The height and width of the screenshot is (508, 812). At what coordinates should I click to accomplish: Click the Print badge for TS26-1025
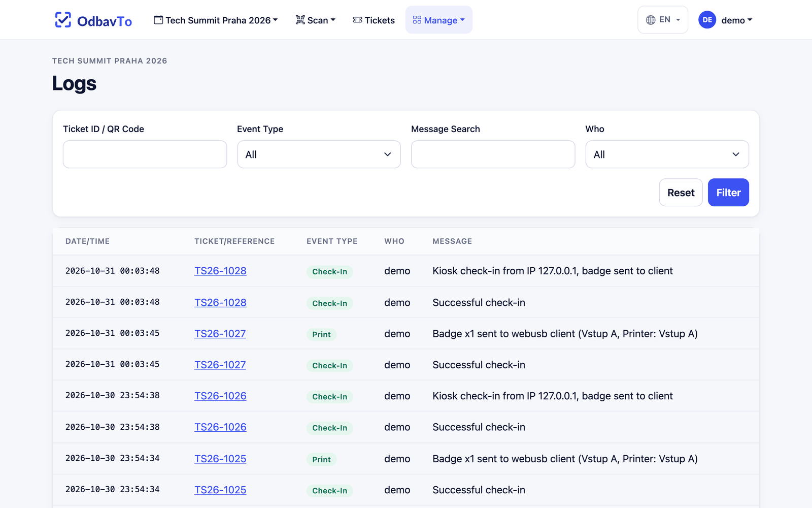pyautogui.click(x=321, y=459)
